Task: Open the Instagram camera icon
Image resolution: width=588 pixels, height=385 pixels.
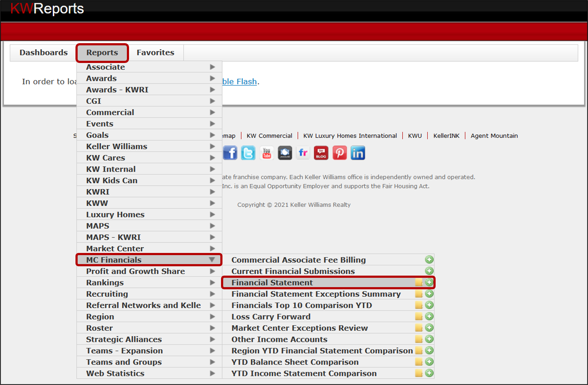Action: click(x=285, y=153)
